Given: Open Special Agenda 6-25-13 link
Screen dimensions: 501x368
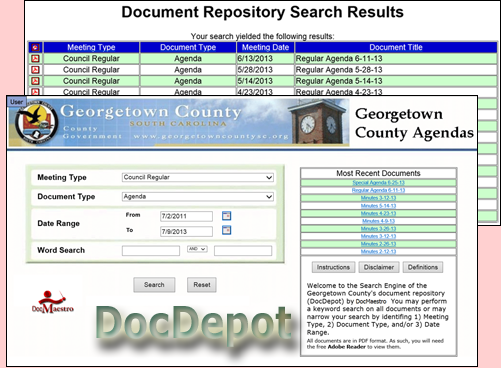Looking at the screenshot, I should click(378, 183).
